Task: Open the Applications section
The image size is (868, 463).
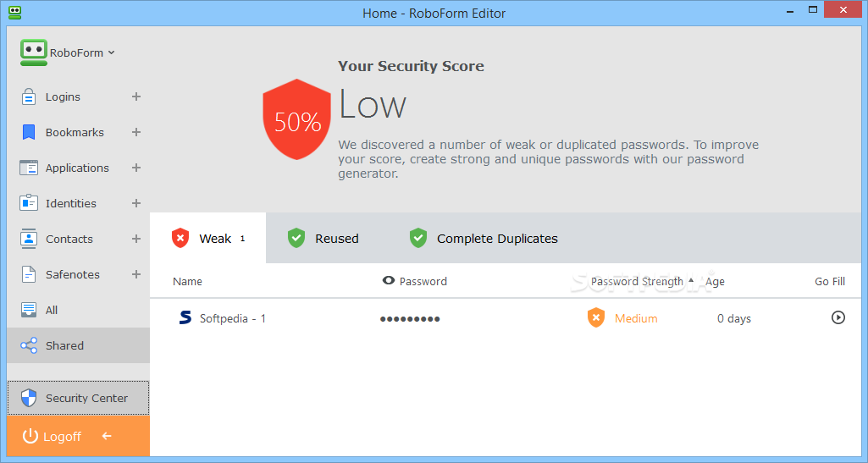Action: click(x=77, y=168)
